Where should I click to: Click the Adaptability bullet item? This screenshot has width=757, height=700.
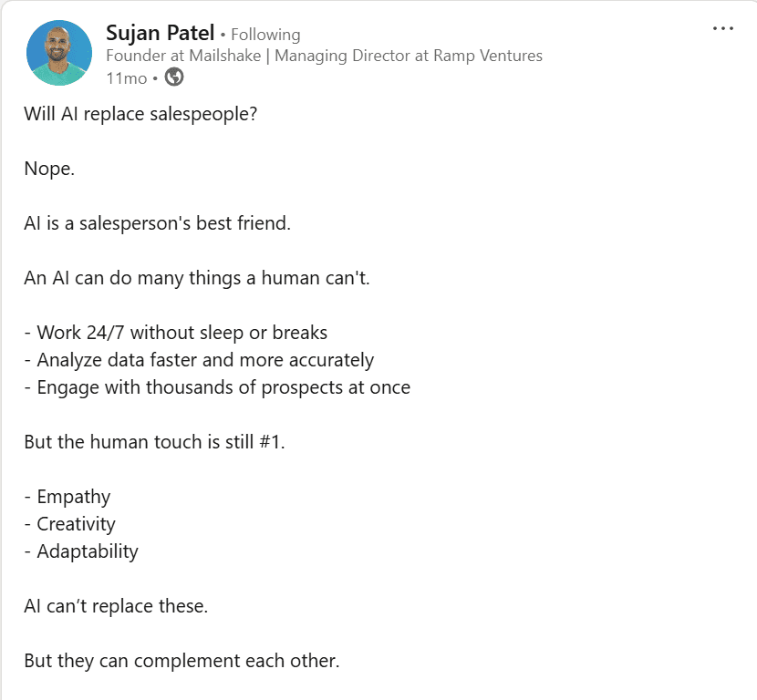(81, 551)
